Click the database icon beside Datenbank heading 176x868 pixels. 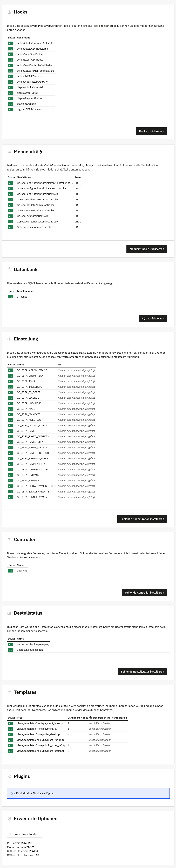click(x=9, y=269)
